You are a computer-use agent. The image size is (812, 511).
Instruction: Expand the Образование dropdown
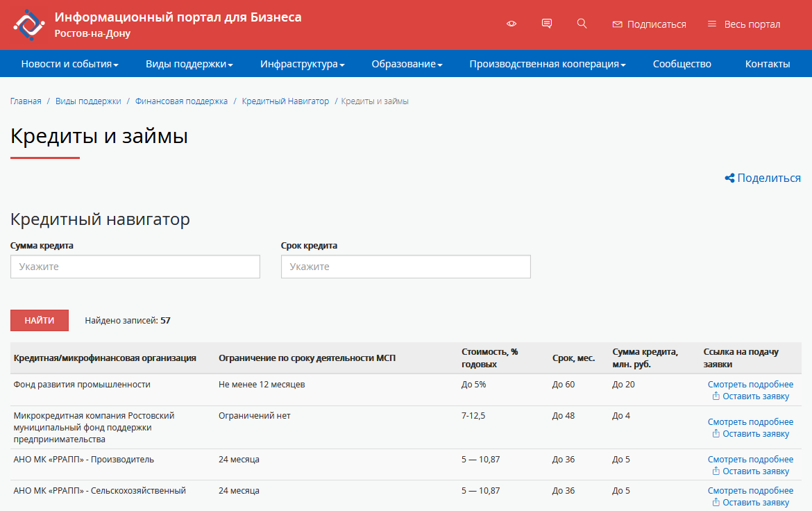tap(407, 64)
